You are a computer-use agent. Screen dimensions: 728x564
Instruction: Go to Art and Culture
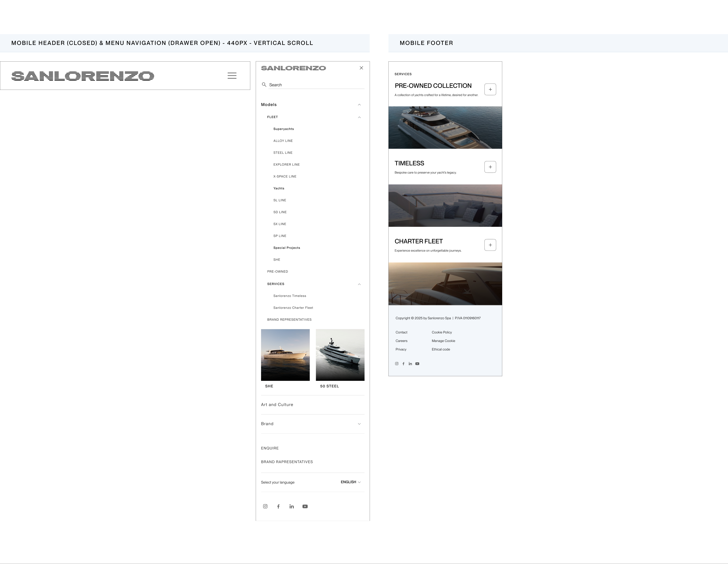pyautogui.click(x=277, y=405)
